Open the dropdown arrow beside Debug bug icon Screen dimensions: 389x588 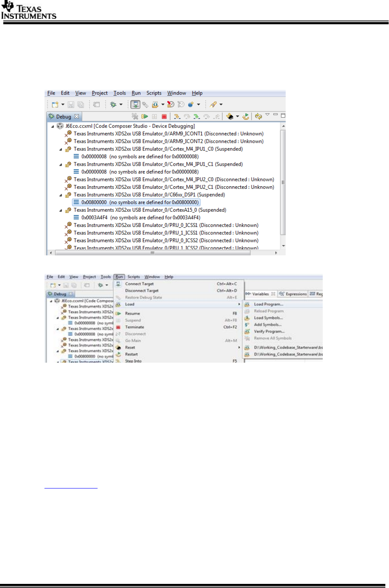(x=121, y=105)
